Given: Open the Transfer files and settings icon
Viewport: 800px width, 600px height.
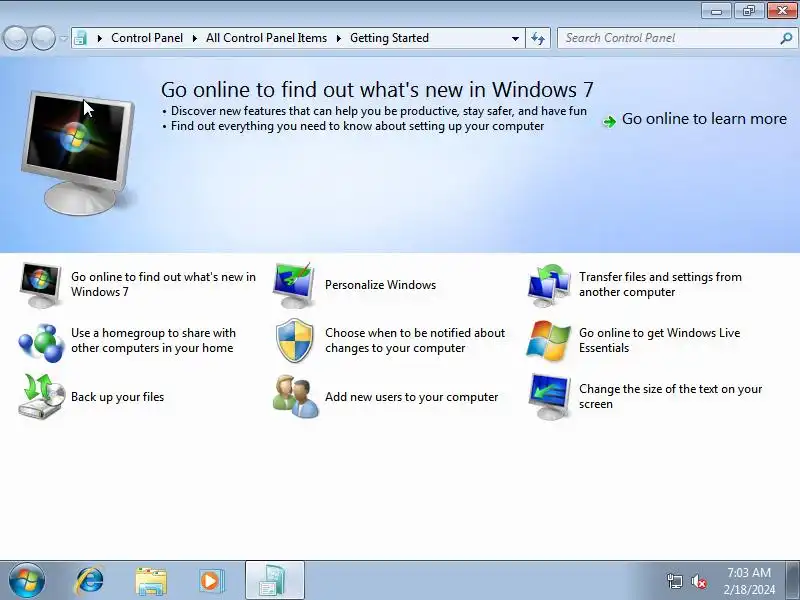Looking at the screenshot, I should (548, 285).
